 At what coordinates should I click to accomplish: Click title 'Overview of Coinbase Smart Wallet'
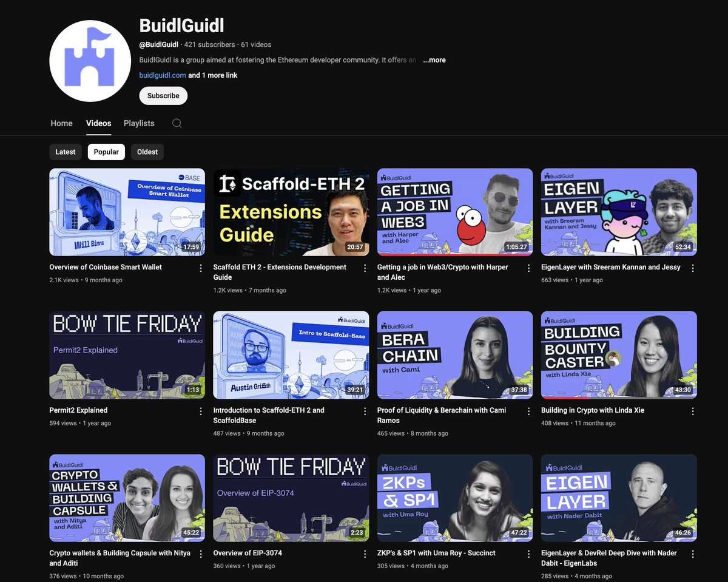click(x=106, y=267)
